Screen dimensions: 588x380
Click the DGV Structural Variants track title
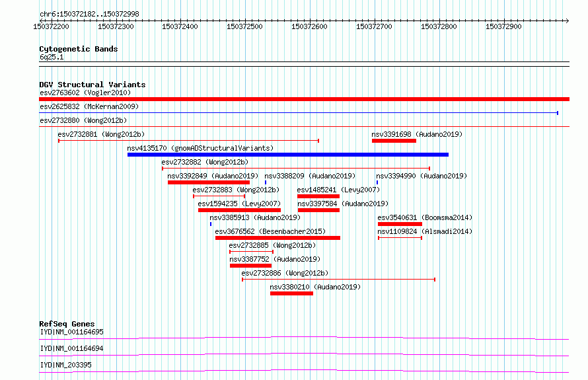pos(92,85)
